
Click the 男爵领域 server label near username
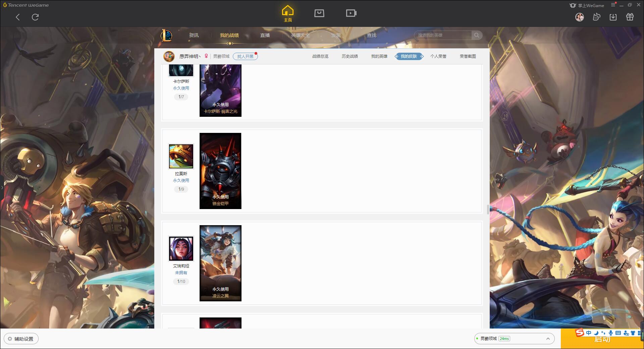tap(221, 56)
